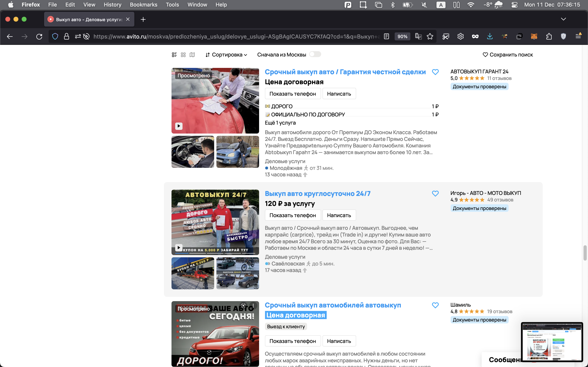This screenshot has width=588, height=367.
Task: Toggle heart on first АВТОВЫКУП ГАРАНТ listing
Action: pyautogui.click(x=435, y=72)
